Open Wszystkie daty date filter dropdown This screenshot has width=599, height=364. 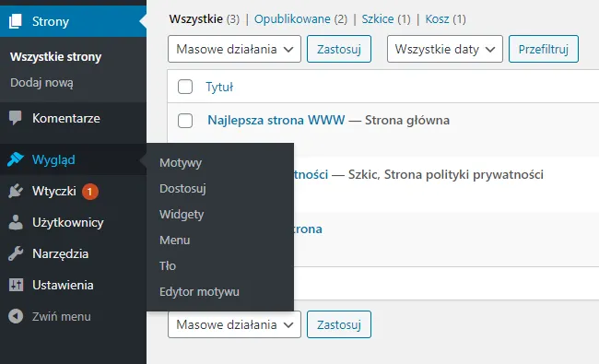point(445,49)
